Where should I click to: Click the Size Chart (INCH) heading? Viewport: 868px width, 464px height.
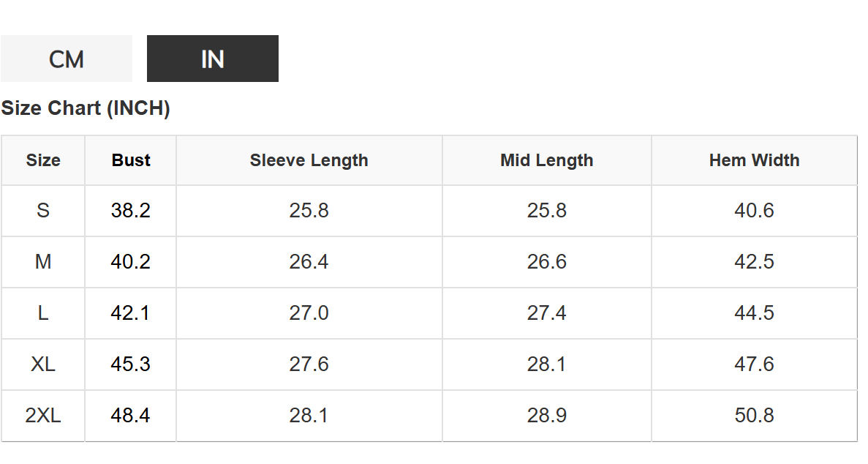[x=86, y=108]
